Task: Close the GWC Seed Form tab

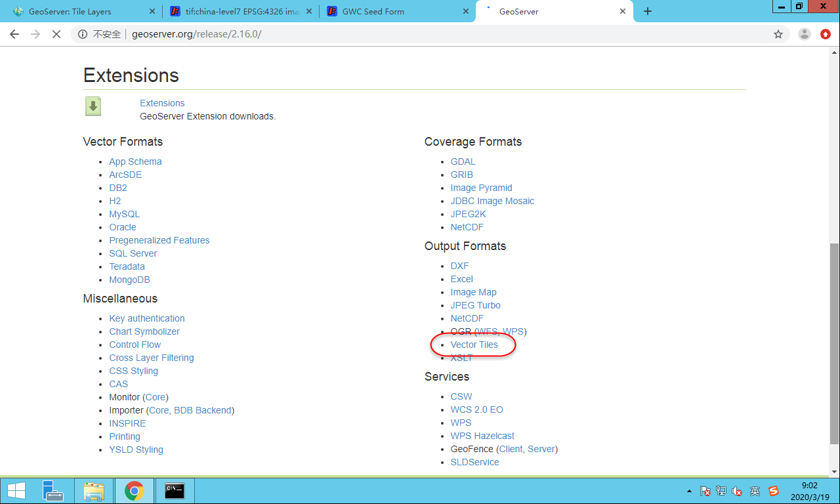Action: [x=466, y=11]
